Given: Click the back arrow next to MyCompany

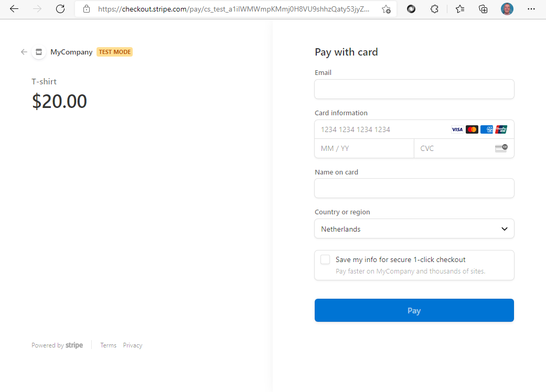Looking at the screenshot, I should click(x=24, y=51).
